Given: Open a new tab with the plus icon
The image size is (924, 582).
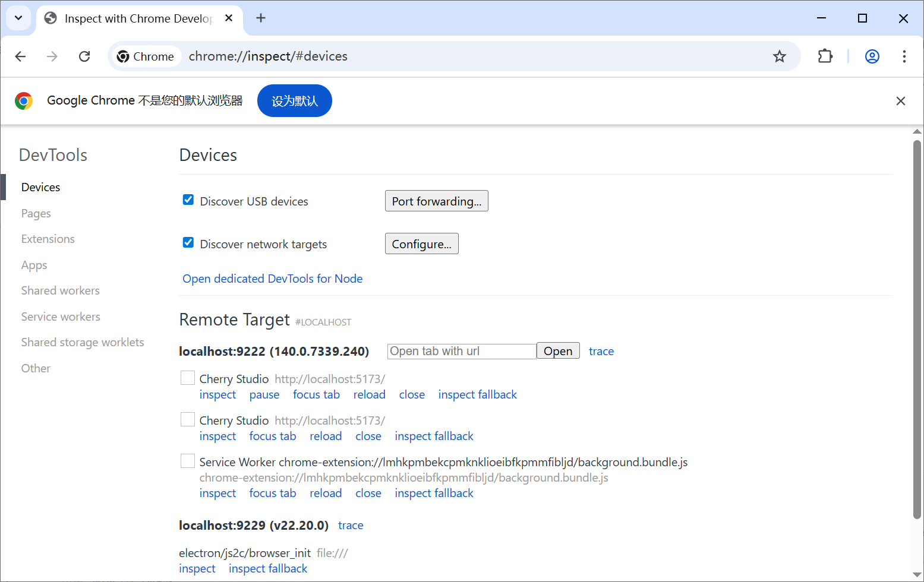Looking at the screenshot, I should click(x=261, y=18).
